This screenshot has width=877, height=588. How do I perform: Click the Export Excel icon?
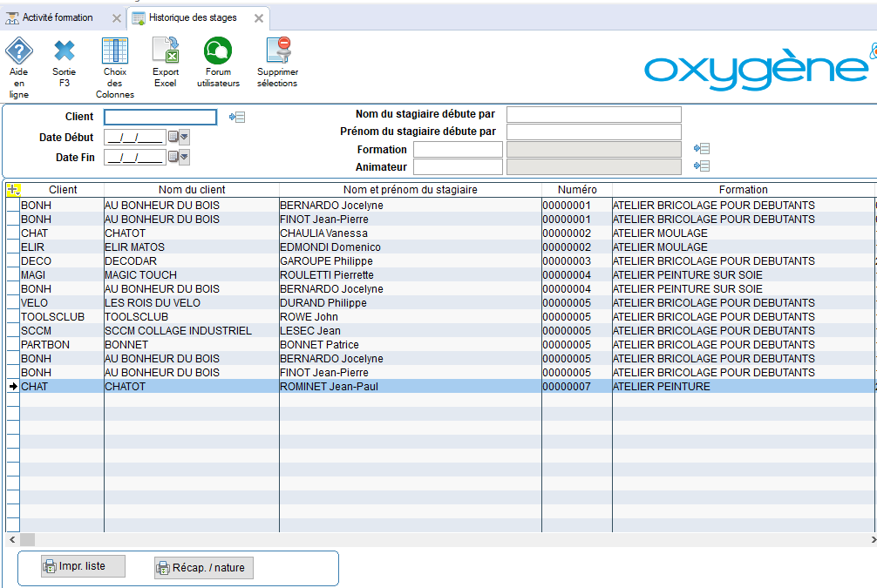165,51
